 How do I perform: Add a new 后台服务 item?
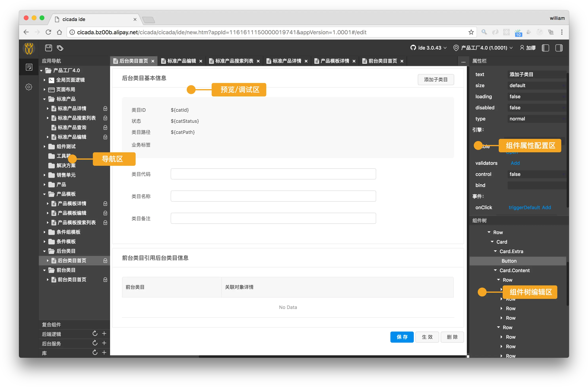tap(104, 343)
